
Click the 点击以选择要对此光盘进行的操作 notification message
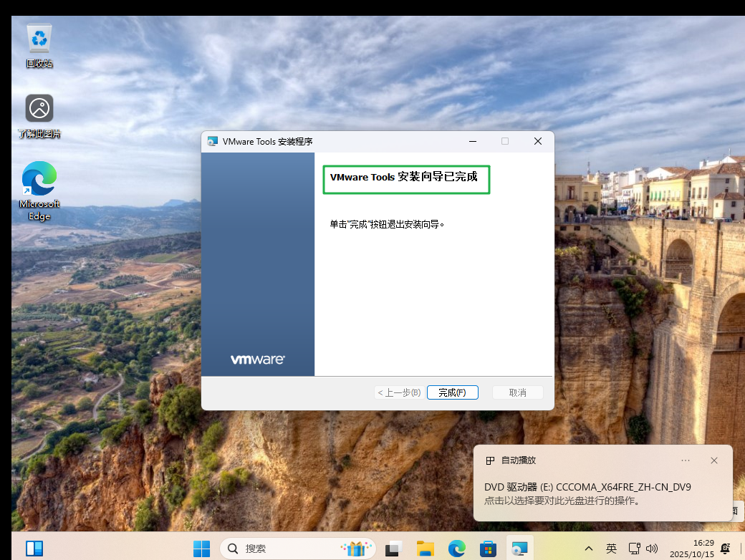(x=562, y=501)
